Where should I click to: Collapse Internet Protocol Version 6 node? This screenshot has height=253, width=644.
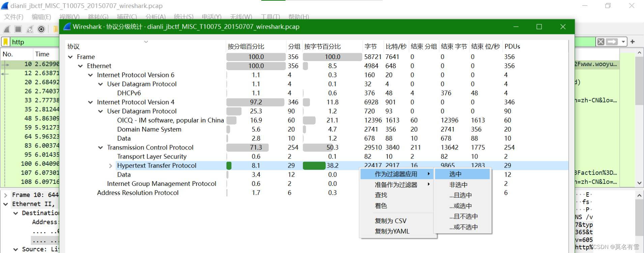(91, 75)
